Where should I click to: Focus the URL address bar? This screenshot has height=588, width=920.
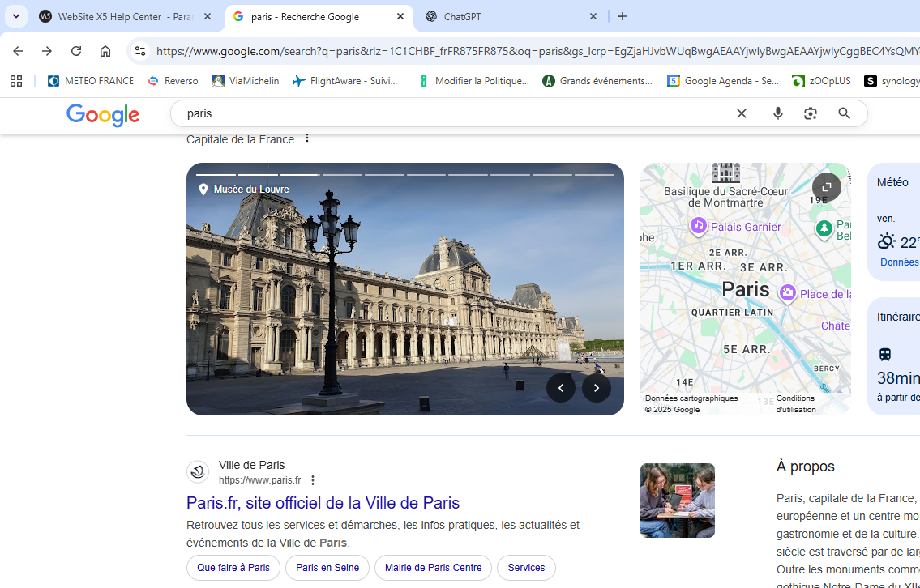537,51
